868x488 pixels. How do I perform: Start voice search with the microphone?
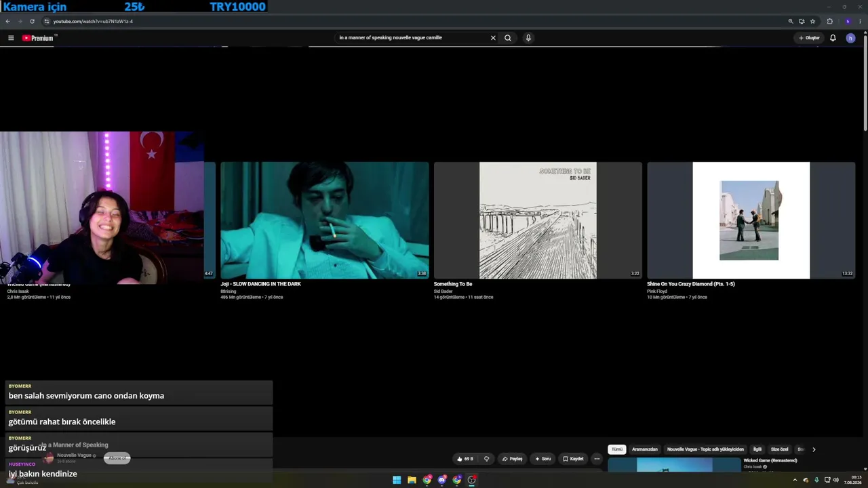click(528, 38)
